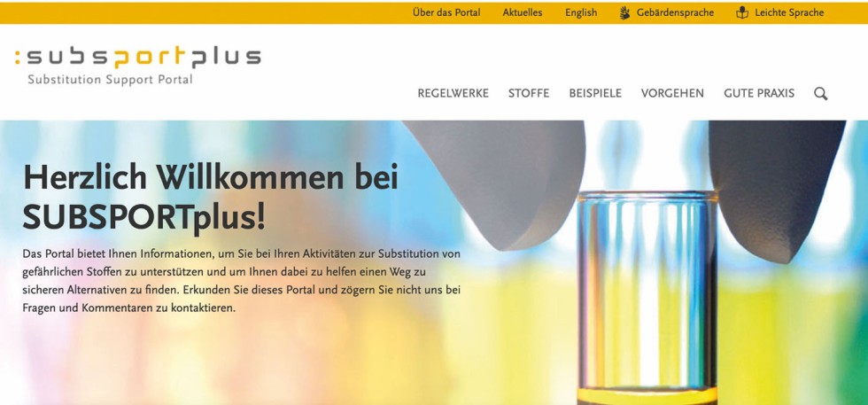Open the GUTE PRAXIS menu item
This screenshot has height=405, width=868.
759,94
